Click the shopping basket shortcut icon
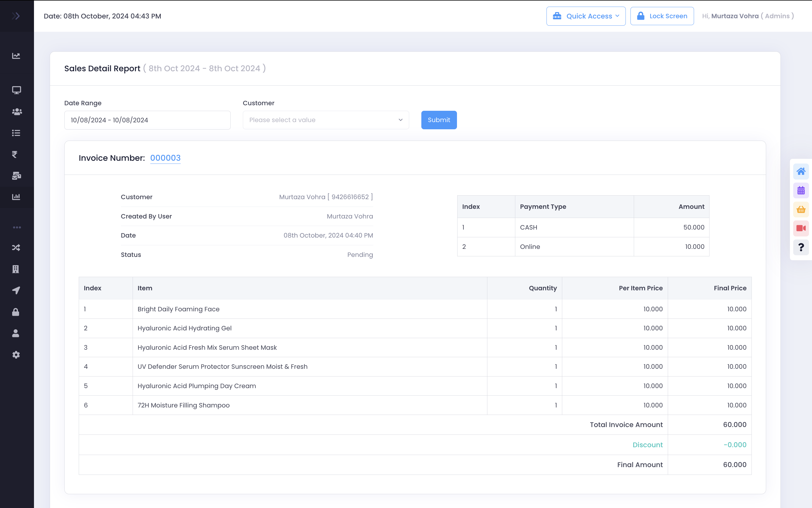The width and height of the screenshot is (812, 508). (801, 209)
